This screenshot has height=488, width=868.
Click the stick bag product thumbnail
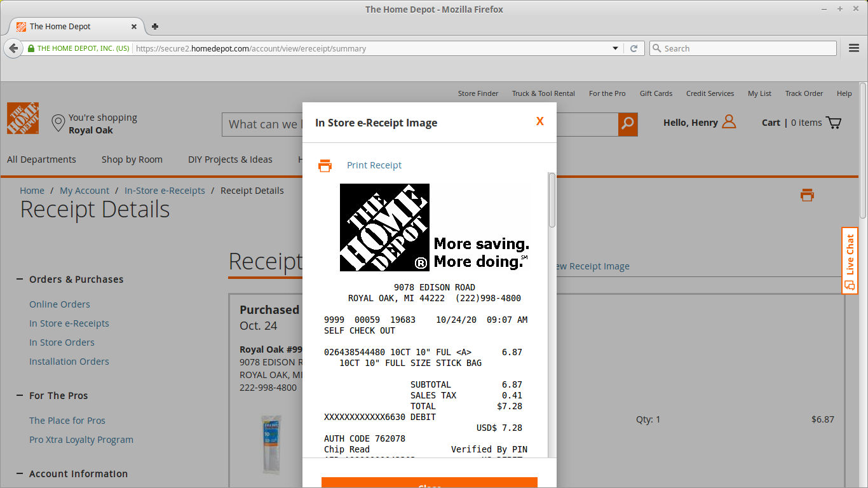[271, 444]
